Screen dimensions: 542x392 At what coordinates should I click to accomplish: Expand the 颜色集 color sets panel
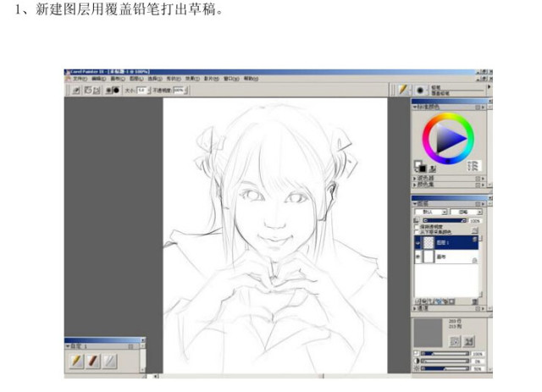point(415,185)
